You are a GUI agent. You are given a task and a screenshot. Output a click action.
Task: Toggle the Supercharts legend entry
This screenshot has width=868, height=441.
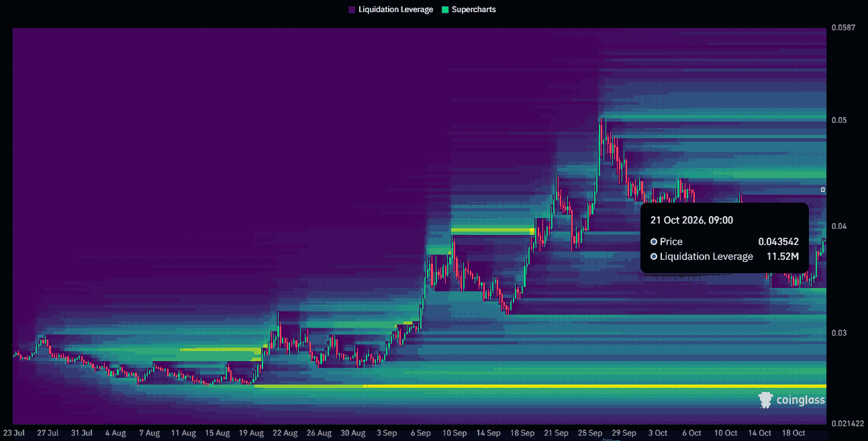coord(469,9)
